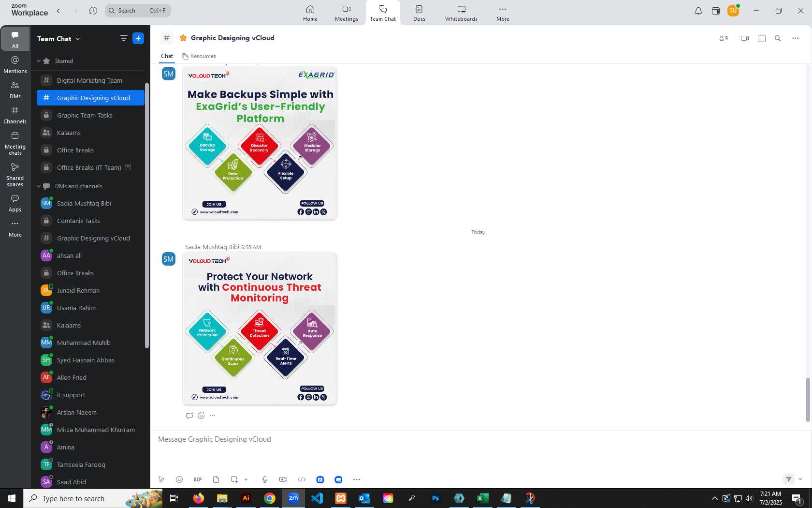The width and height of the screenshot is (812, 508).
Task: Click the Search box in the title bar
Action: (138, 10)
